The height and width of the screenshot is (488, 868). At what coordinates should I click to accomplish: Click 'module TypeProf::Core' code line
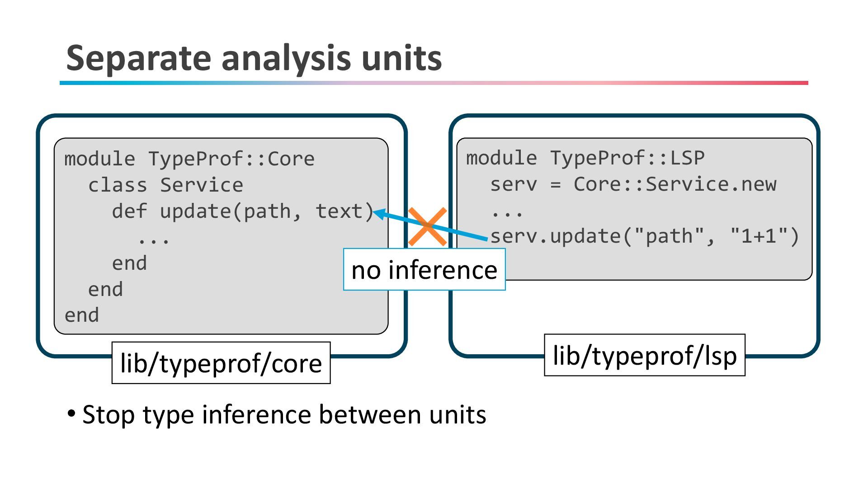(189, 159)
